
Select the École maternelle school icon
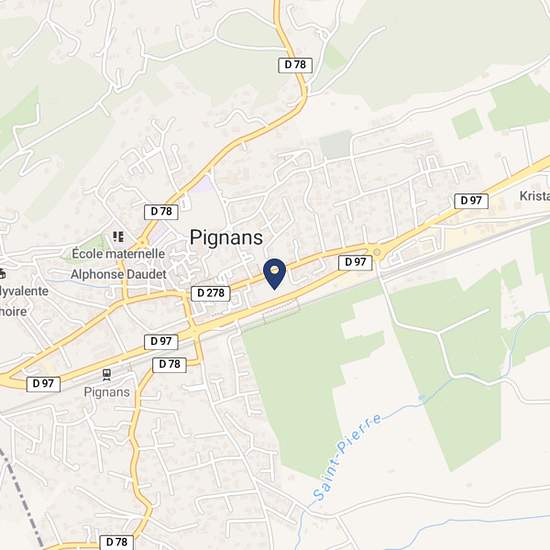point(119,237)
